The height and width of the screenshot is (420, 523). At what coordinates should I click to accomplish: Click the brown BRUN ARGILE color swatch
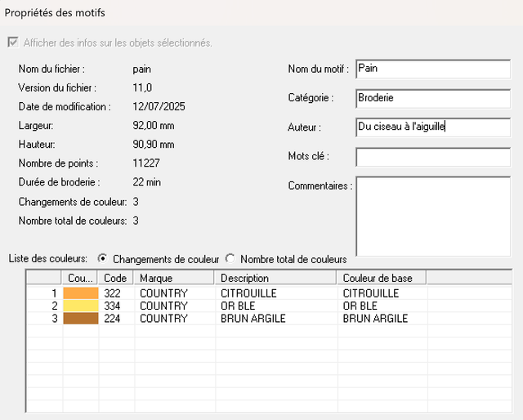pyautogui.click(x=81, y=319)
